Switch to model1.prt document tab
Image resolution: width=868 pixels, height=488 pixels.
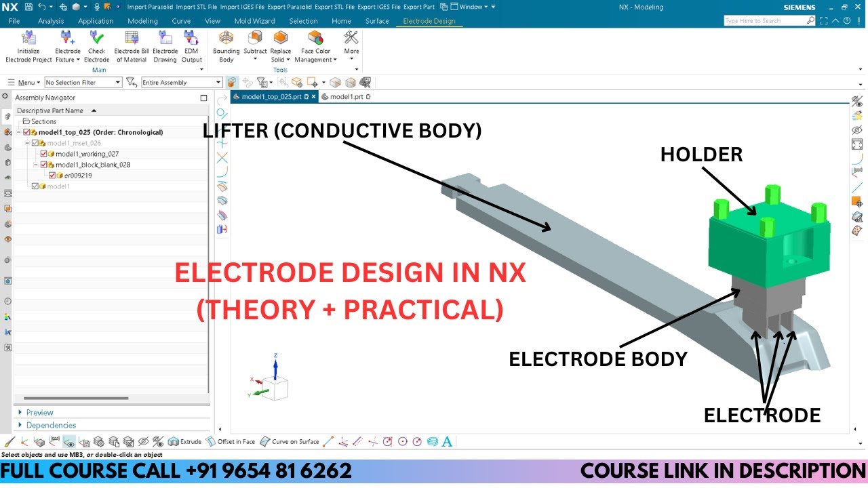click(x=347, y=97)
